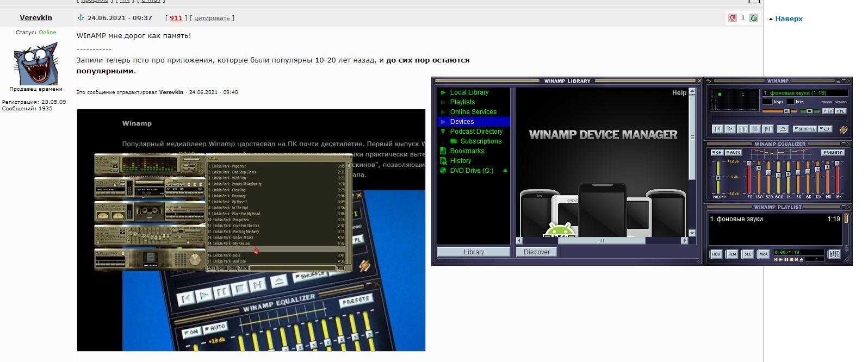Toggle the PL playlist button in Winamp player
Image resolution: width=868 pixels, height=362 pixels.
click(841, 111)
